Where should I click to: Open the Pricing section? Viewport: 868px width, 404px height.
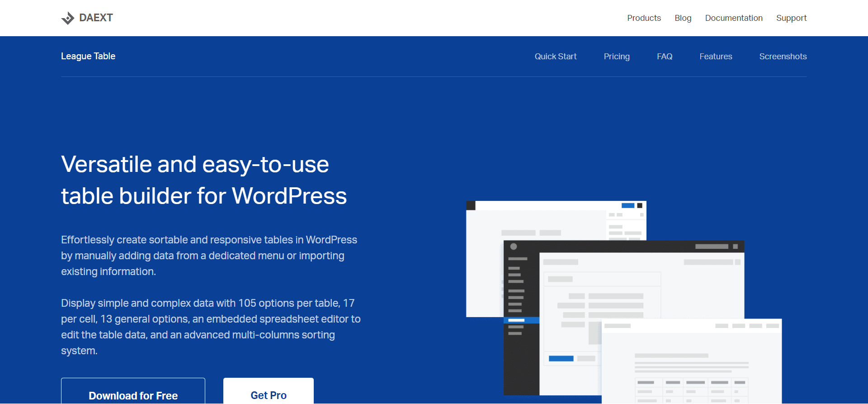[x=617, y=57]
